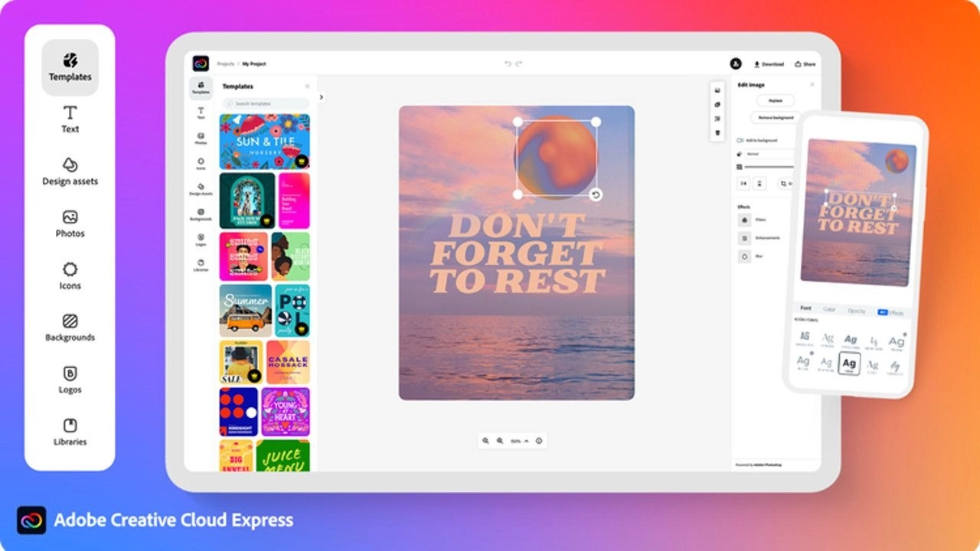This screenshot has width=980, height=551.
Task: Open Photos in the large left panel
Action: click(70, 223)
